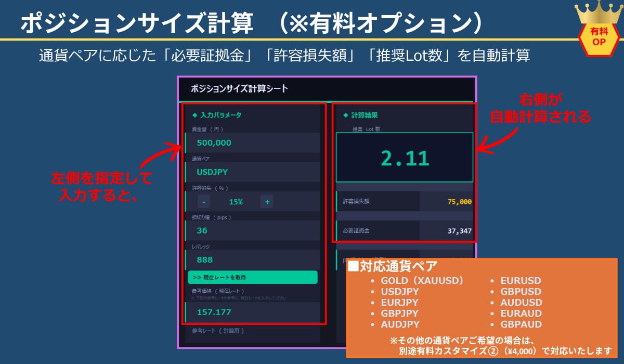Click the 許容損失額 label
The height and width of the screenshot is (364, 624).
click(356, 201)
